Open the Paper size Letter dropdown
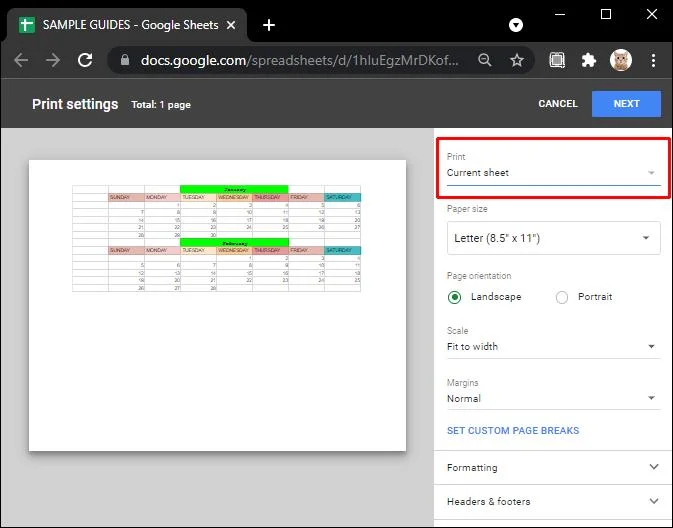Screen dimensions: 673x528 point(553,238)
